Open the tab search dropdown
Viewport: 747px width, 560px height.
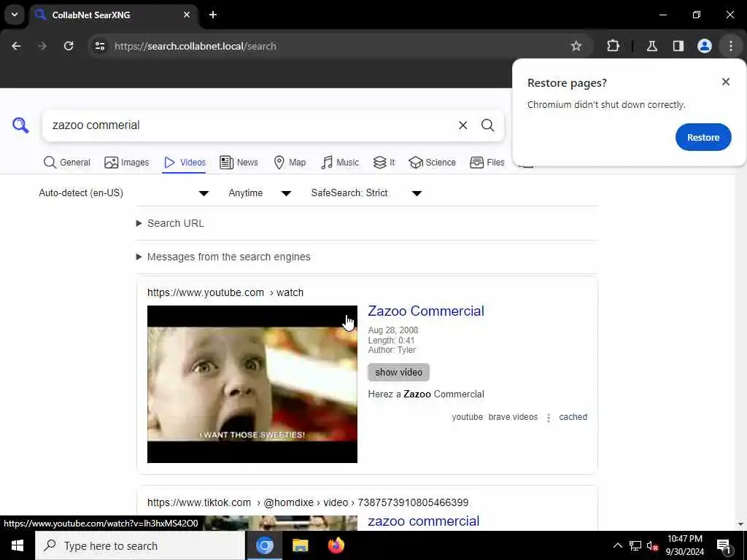(x=15, y=15)
